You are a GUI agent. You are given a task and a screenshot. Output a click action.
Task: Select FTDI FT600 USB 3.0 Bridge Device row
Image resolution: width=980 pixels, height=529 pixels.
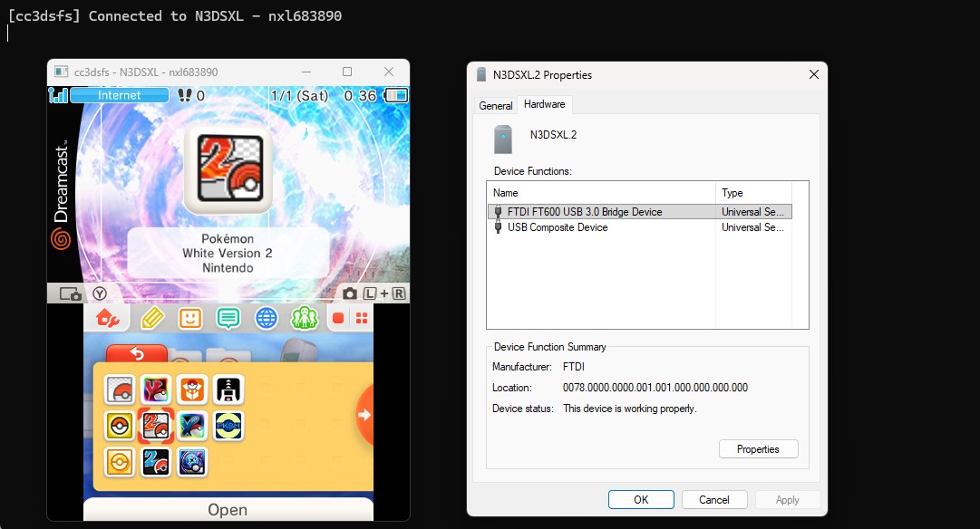[639, 212]
